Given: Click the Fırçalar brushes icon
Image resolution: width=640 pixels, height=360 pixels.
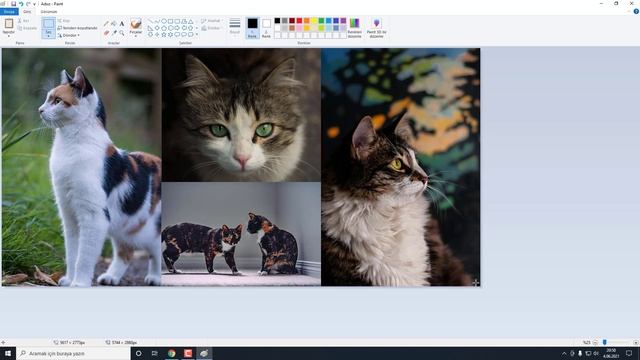Looking at the screenshot, I should point(136,24).
